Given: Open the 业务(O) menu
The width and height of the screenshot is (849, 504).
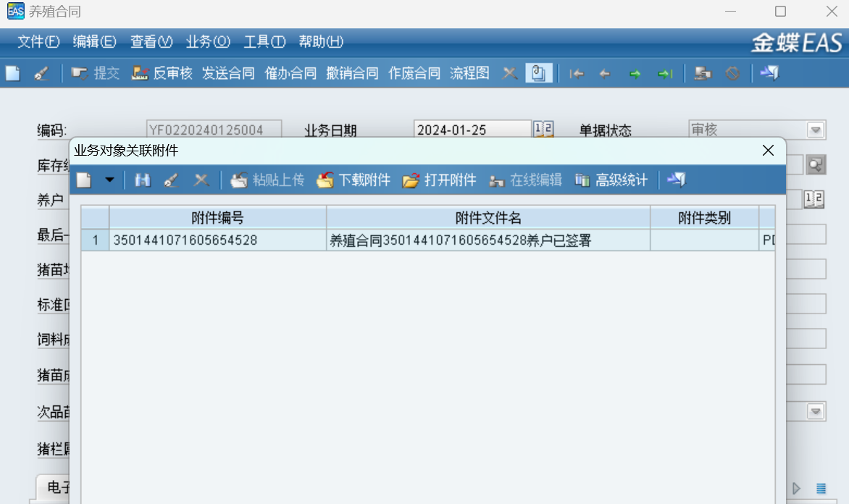Looking at the screenshot, I should [x=208, y=42].
